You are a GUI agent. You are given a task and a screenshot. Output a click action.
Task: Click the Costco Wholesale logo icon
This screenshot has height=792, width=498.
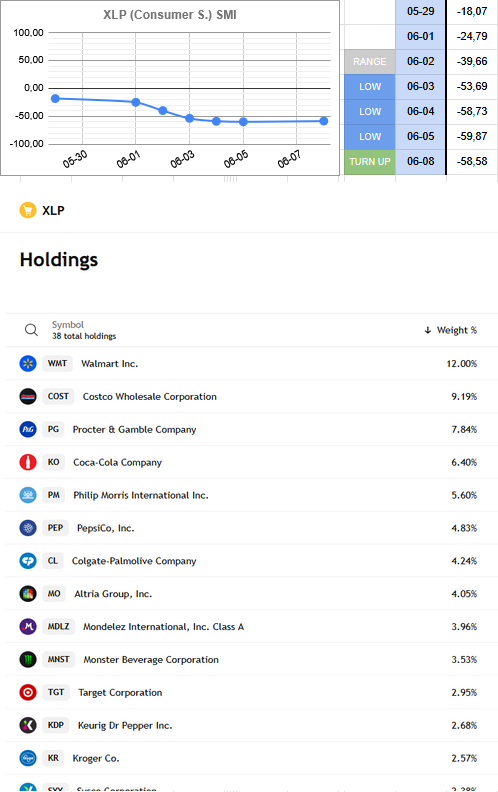click(x=28, y=397)
